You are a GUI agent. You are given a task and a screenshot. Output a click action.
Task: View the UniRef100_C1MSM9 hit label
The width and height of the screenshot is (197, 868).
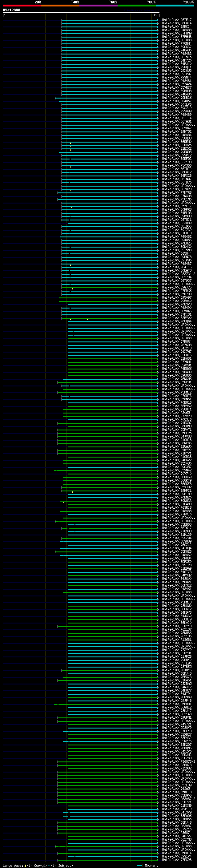[x=176, y=805]
